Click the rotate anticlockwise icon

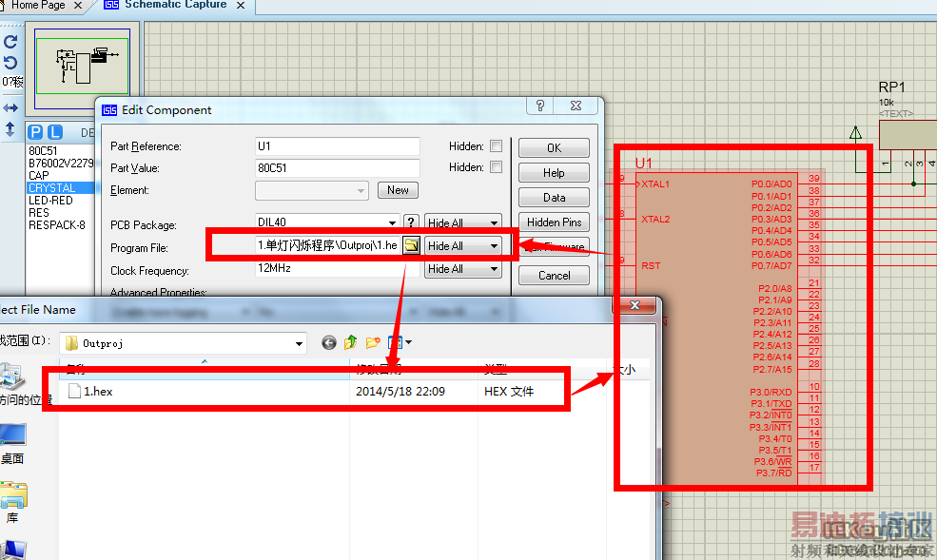point(10,63)
